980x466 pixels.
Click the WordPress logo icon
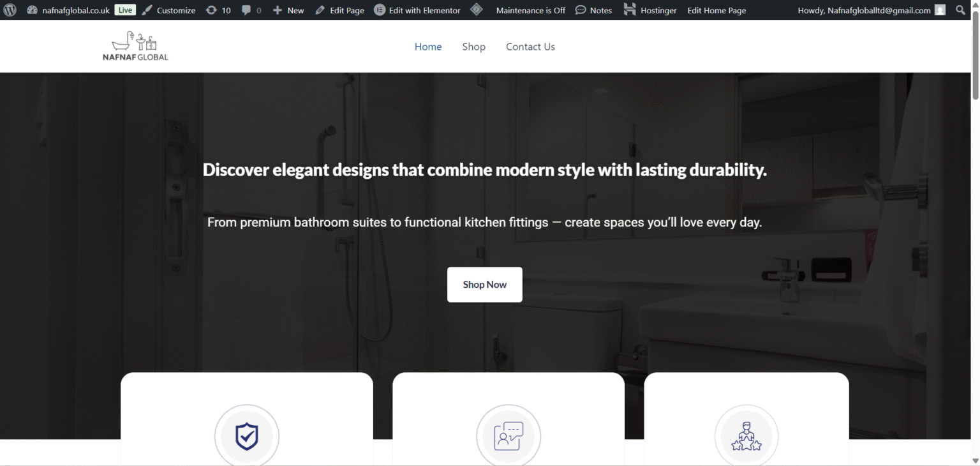tap(10, 10)
